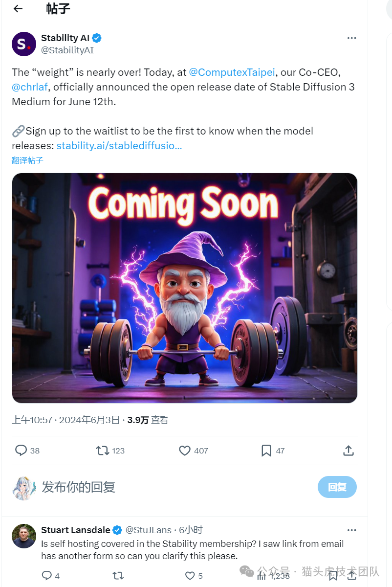Open Stuart Lansdale's profile avatar
The width and height of the screenshot is (392, 587).
tap(24, 537)
